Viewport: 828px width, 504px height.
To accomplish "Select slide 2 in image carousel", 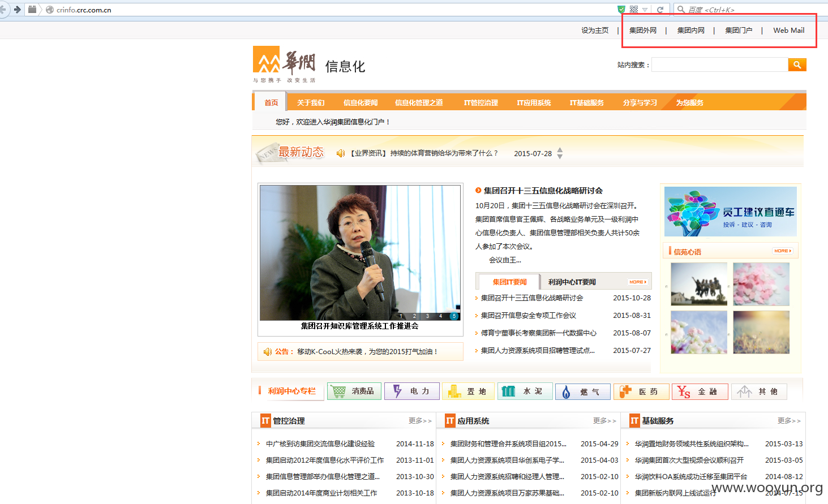I will 414,316.
